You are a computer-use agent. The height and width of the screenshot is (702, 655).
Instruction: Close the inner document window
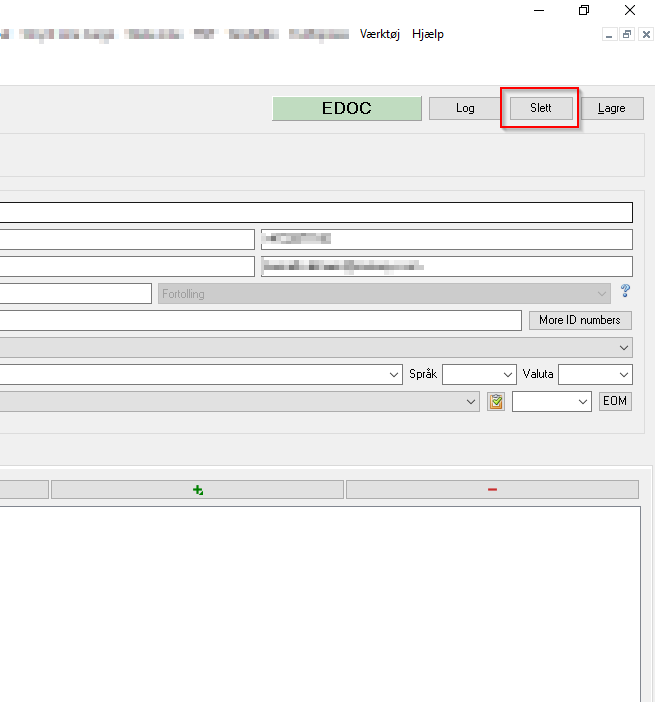click(x=646, y=34)
